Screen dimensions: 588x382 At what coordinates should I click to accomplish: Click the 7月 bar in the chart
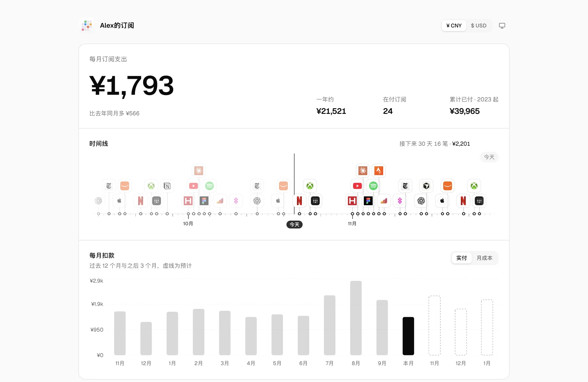330,325
